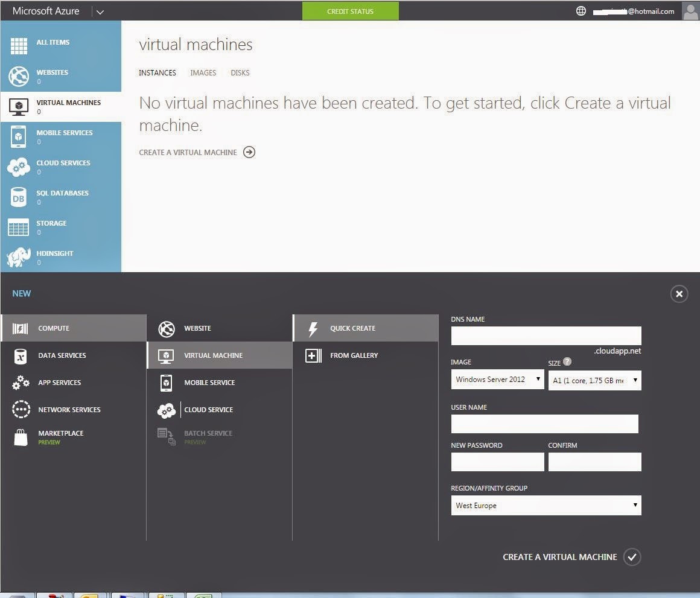The height and width of the screenshot is (598, 700).
Task: Select From Gallery option
Action: (366, 355)
